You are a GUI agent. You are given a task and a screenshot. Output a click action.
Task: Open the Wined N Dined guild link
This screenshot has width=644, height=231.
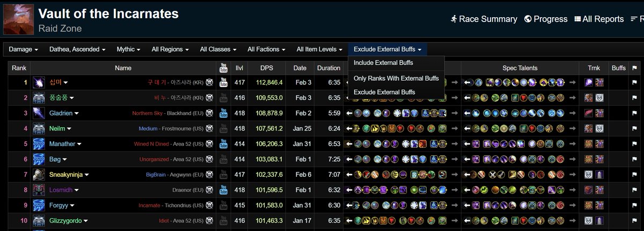pos(151,144)
